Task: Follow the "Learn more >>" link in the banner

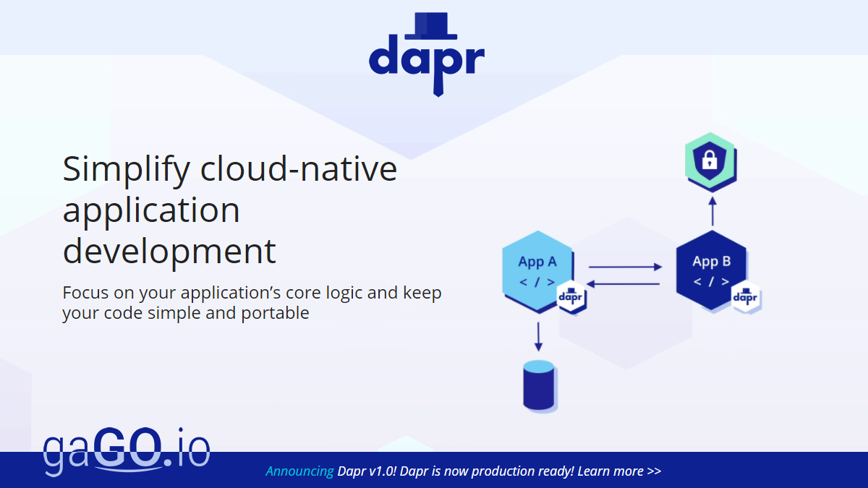Action: pyautogui.click(x=619, y=471)
